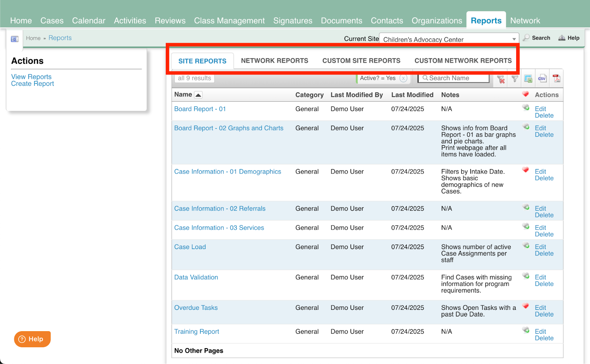The image size is (590, 364).
Task: Collapse sidebar via panel toggle icon
Action: (x=15, y=39)
